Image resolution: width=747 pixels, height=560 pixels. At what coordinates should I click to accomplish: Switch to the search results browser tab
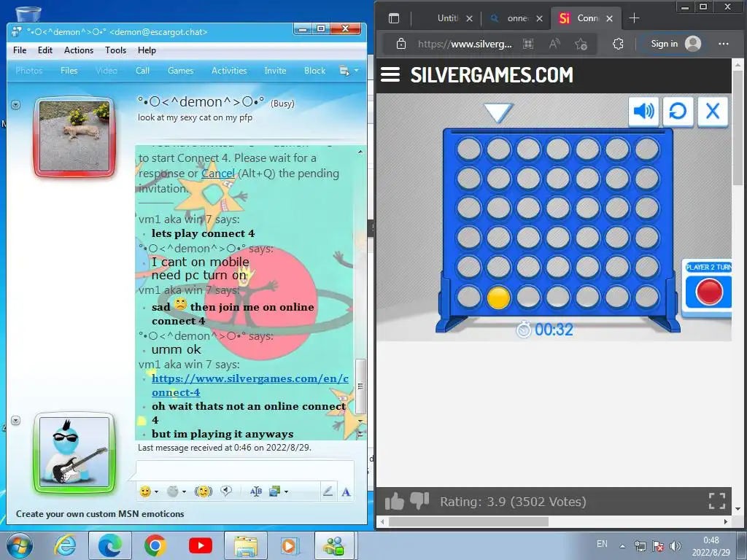pyautogui.click(x=517, y=18)
